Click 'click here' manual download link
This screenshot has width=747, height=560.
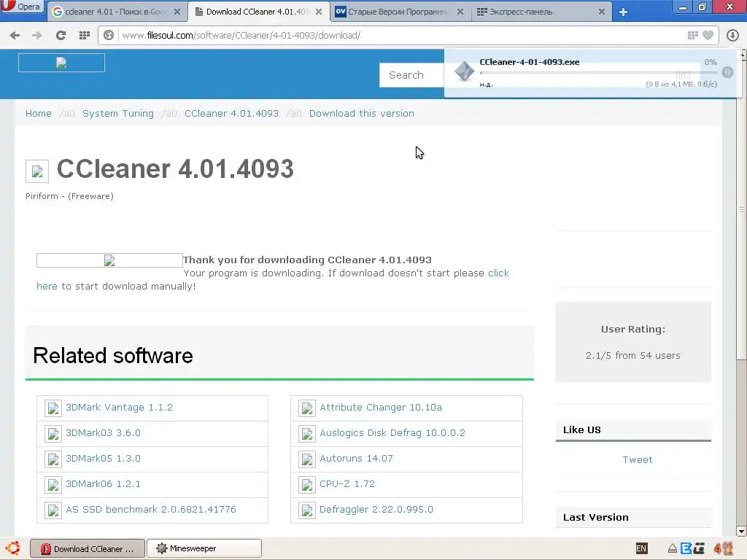pyautogui.click(x=498, y=273)
